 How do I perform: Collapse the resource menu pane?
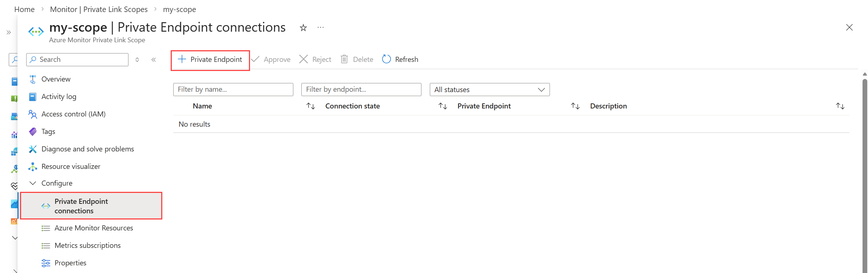pyautogui.click(x=154, y=60)
